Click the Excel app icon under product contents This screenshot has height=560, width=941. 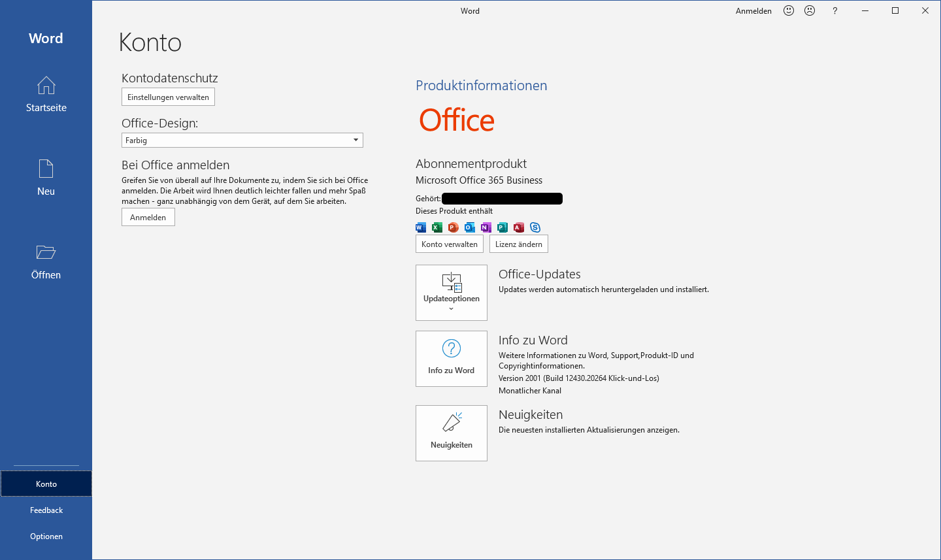(x=437, y=227)
